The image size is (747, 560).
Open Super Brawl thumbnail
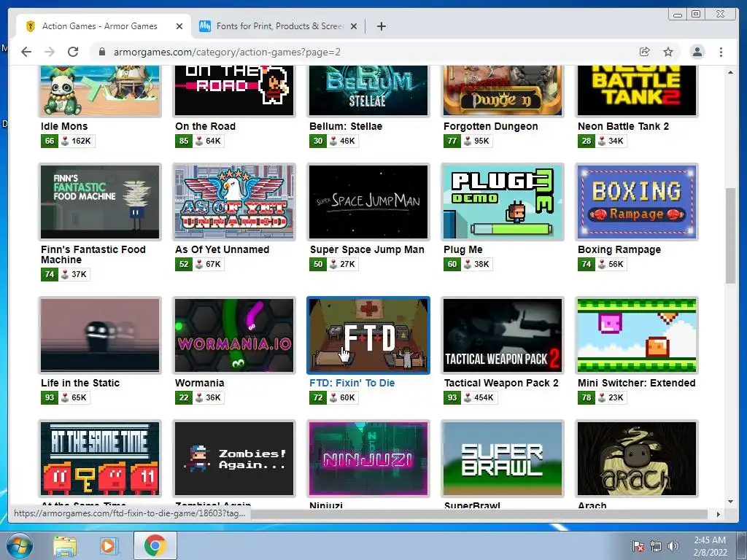coord(503,459)
